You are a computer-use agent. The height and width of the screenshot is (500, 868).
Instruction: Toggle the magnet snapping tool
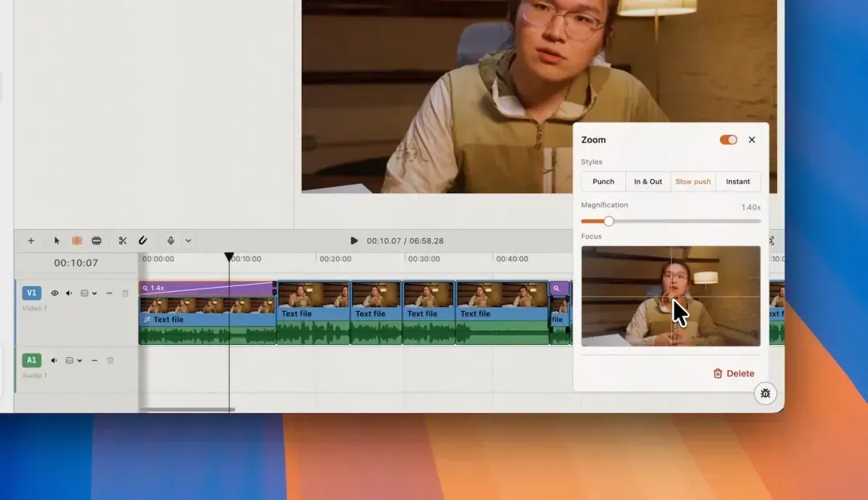tap(143, 240)
